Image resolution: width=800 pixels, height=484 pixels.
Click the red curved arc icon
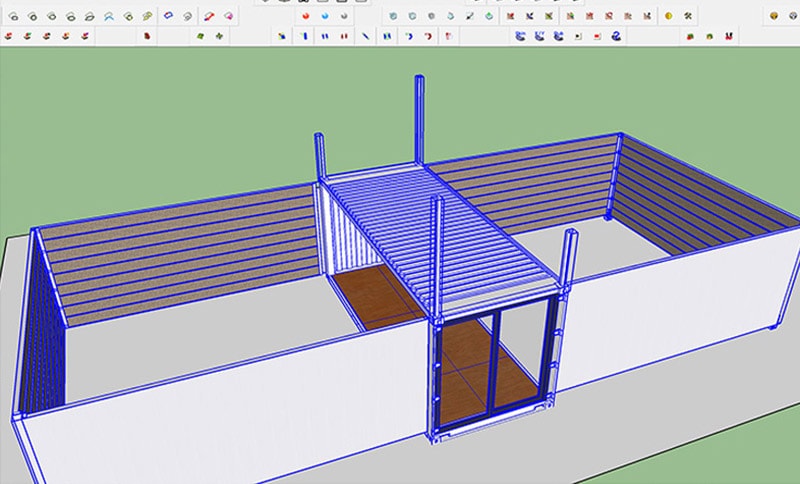tap(428, 36)
